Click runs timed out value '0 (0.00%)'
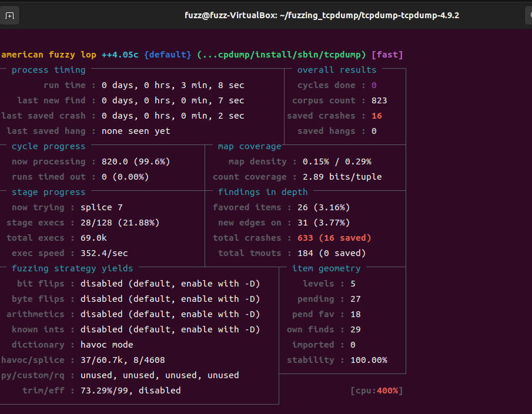The image size is (532, 414). coord(125,177)
